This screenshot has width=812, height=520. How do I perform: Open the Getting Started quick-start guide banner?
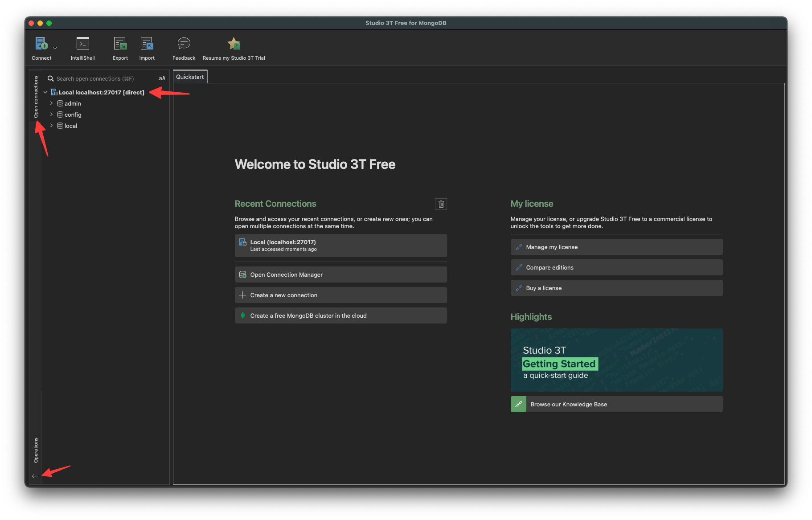click(x=616, y=360)
